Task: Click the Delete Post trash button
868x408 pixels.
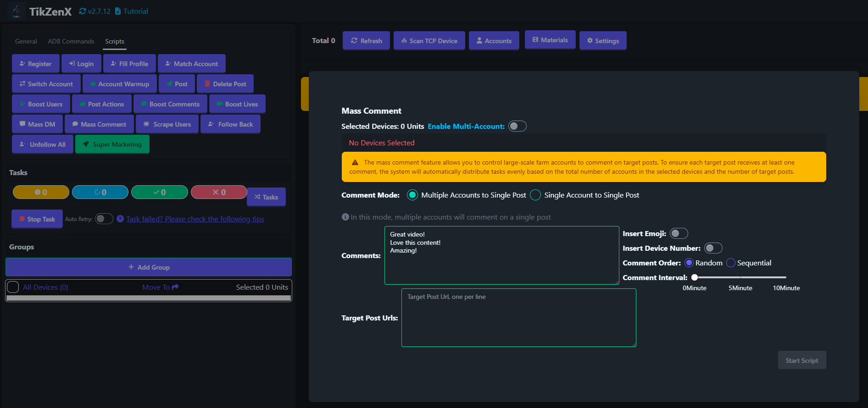Action: point(225,84)
